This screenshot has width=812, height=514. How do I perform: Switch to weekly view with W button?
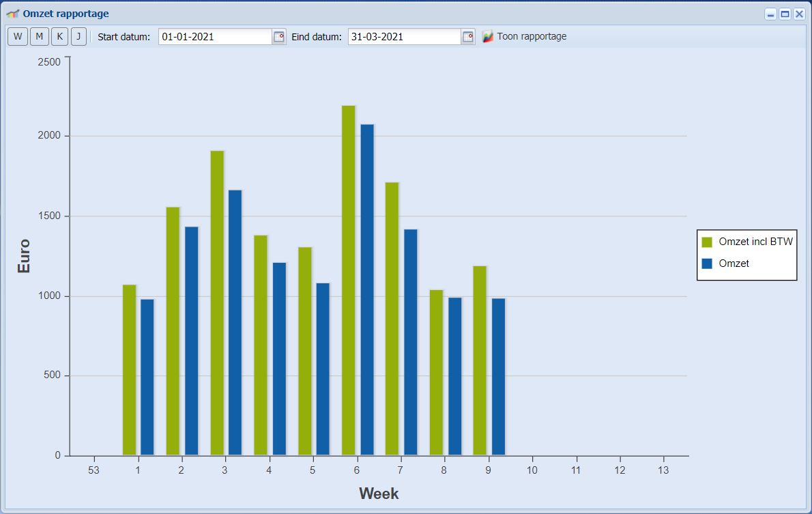click(x=18, y=37)
